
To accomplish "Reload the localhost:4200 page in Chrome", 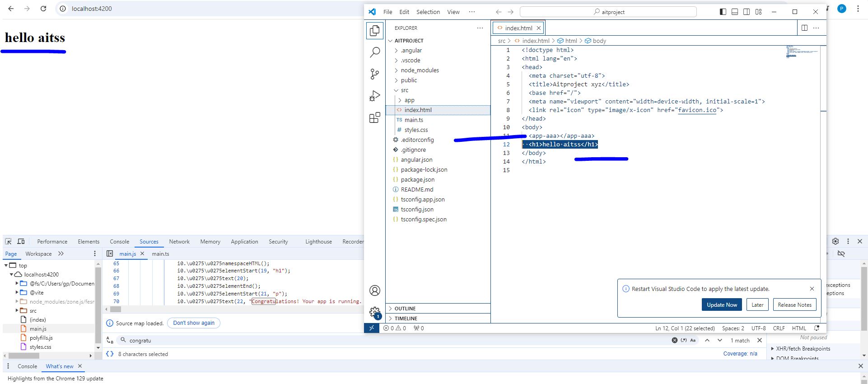I will click(43, 9).
